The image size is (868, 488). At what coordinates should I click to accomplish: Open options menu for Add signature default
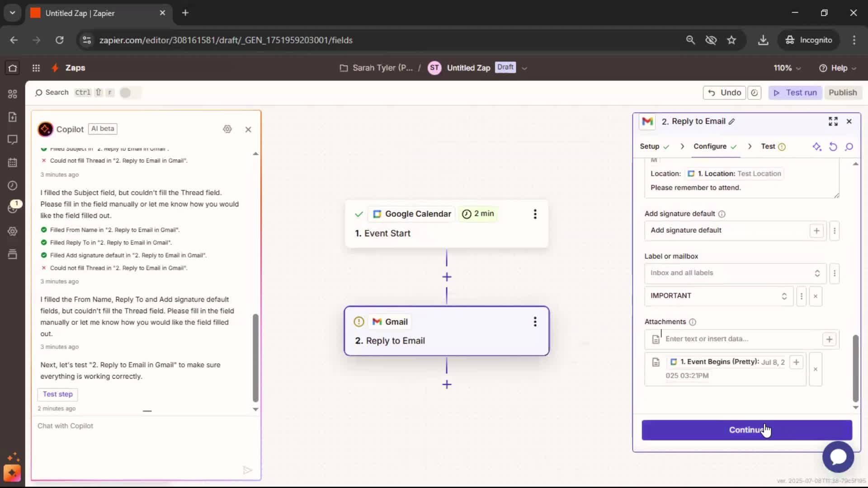[835, 231]
